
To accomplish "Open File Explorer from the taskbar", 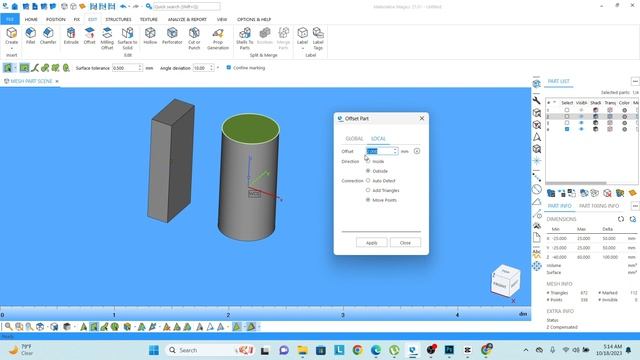I will click(302, 350).
